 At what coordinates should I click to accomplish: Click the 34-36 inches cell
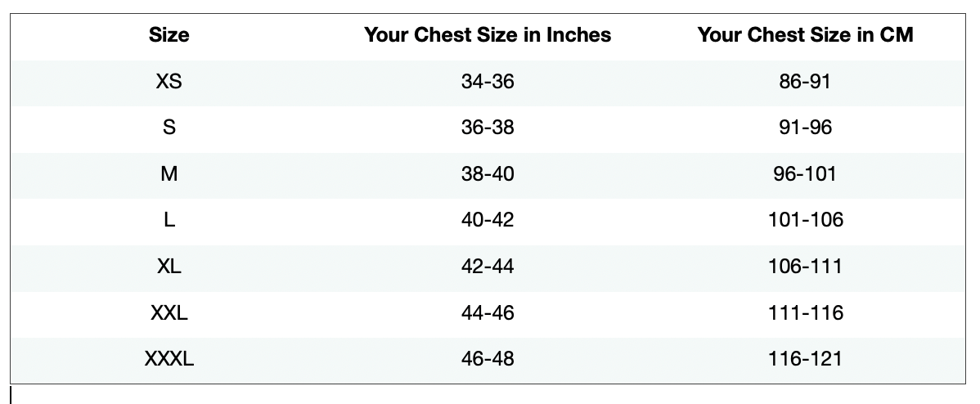pos(488,82)
